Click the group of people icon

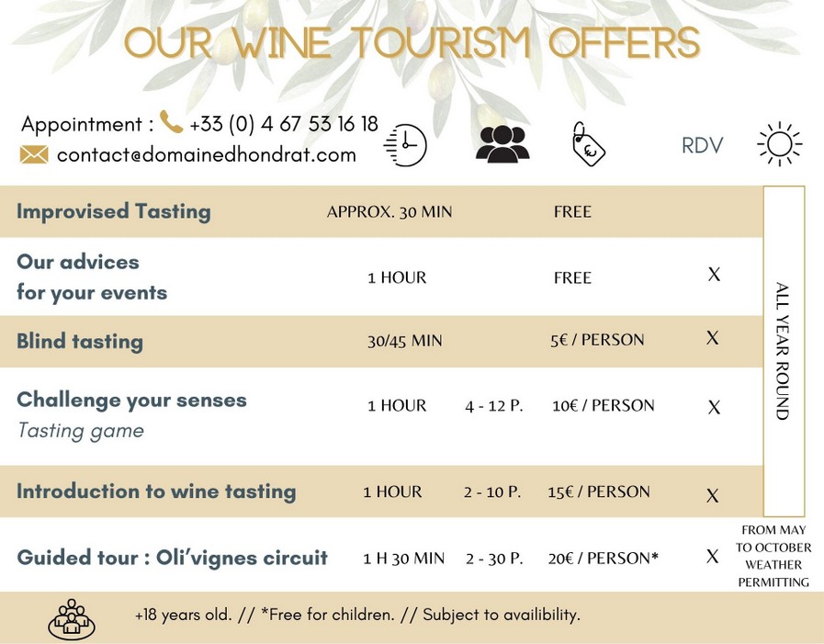(502, 144)
